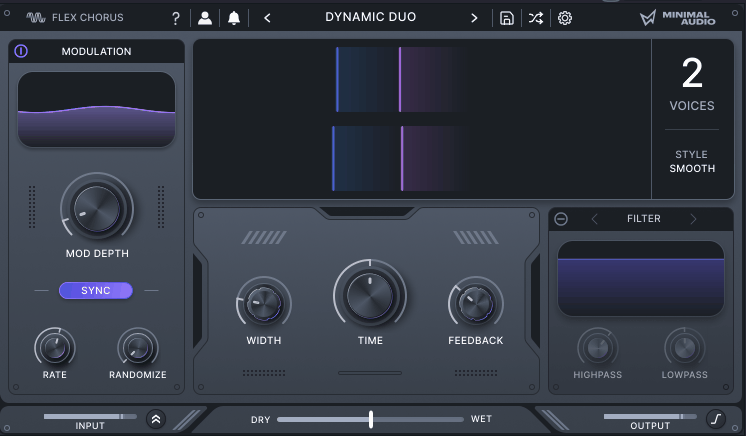
Task: Toggle the Filter section enable button
Action: 561,219
